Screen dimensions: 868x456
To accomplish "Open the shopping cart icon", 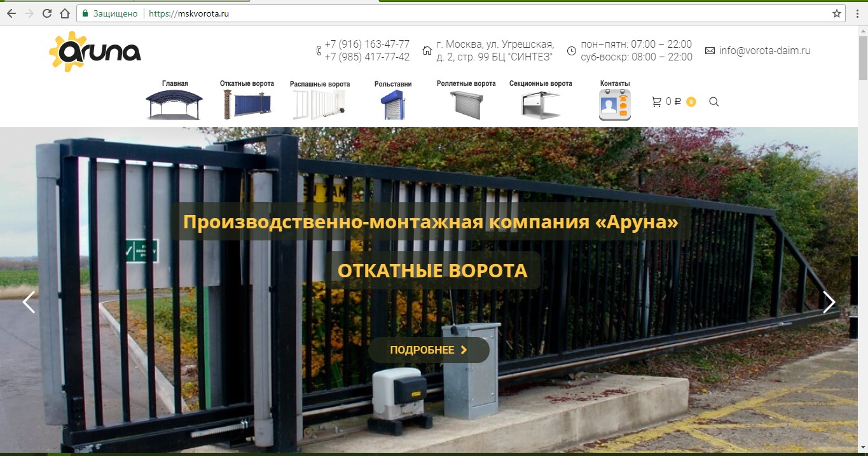I will 656,102.
